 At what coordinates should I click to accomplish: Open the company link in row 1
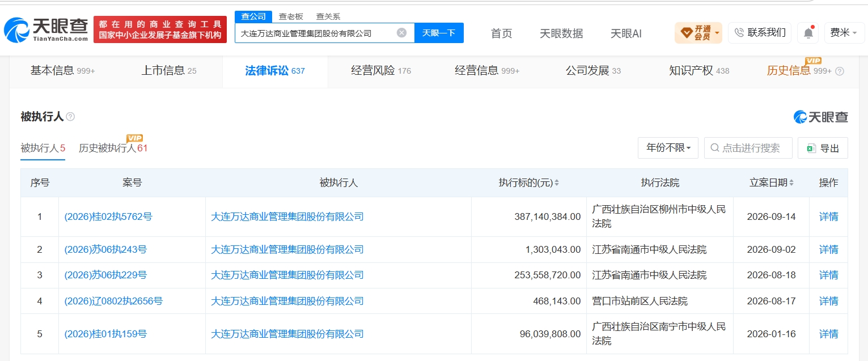pos(287,216)
